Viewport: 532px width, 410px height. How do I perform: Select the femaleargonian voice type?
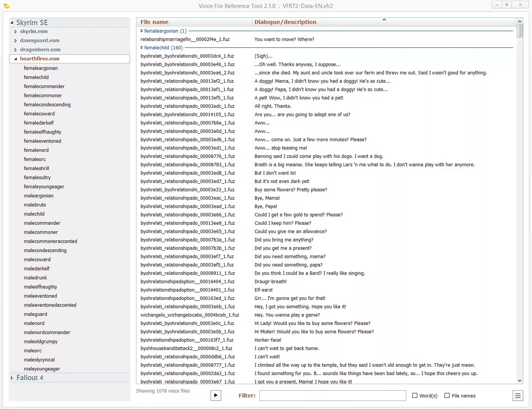[41, 68]
